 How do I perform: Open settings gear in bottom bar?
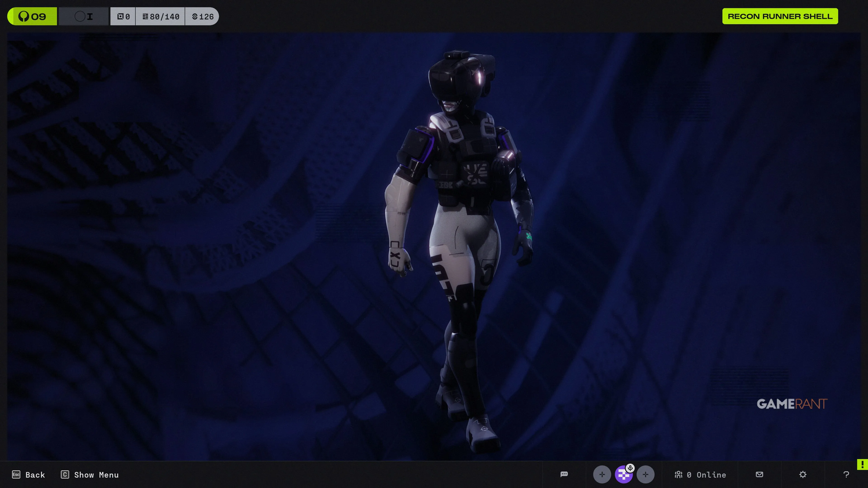(803, 474)
